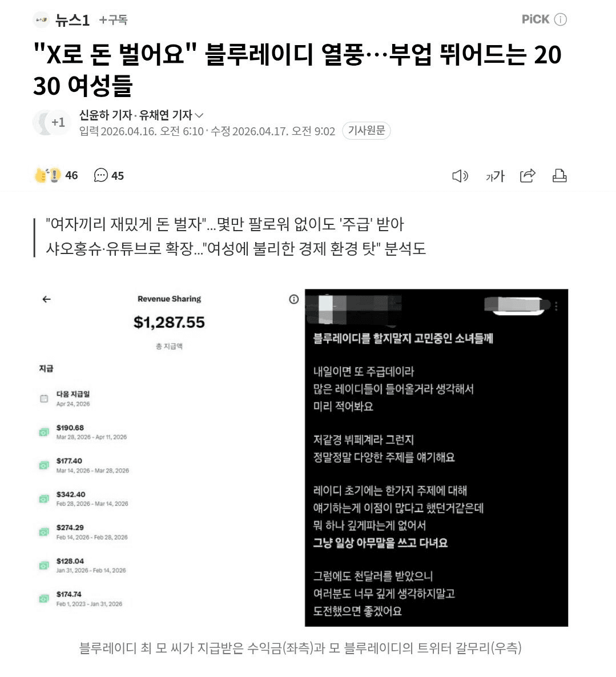Open the black tweet capture image
The width and height of the screenshot is (616, 677).
coord(436,458)
